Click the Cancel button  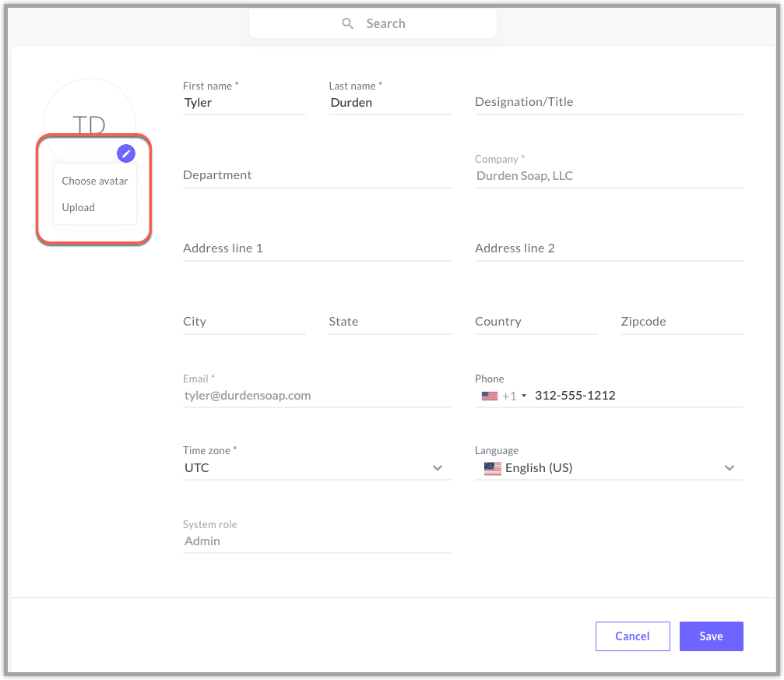pos(632,636)
